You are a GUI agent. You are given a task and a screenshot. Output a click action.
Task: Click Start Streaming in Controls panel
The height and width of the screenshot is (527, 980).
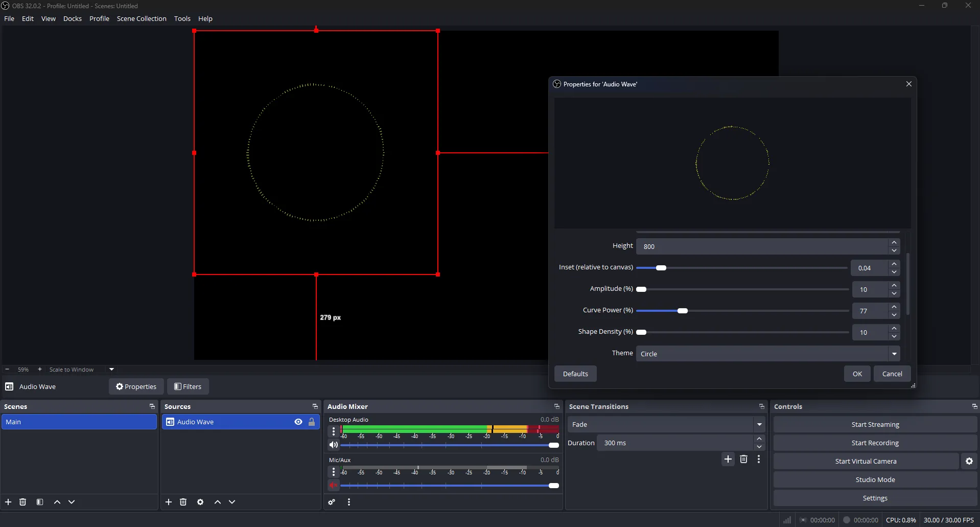pyautogui.click(x=875, y=424)
